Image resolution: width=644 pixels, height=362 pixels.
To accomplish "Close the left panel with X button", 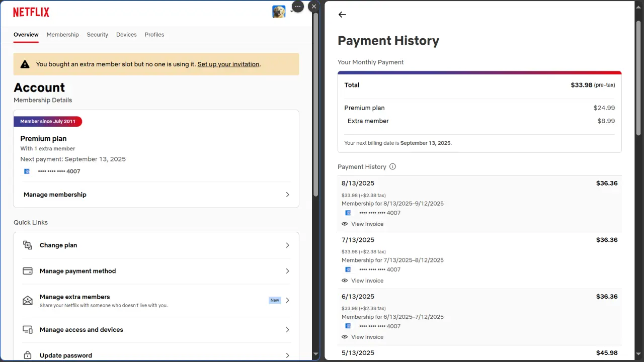I will (x=314, y=7).
